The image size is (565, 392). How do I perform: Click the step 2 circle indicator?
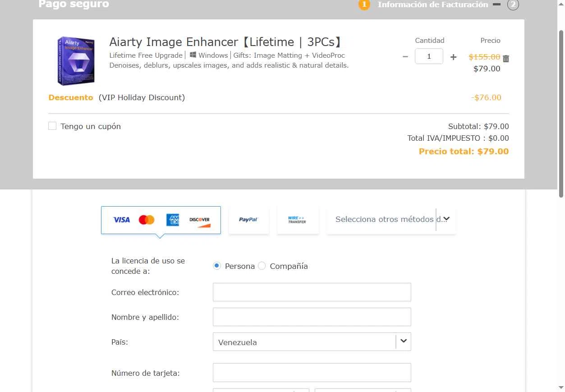point(513,5)
